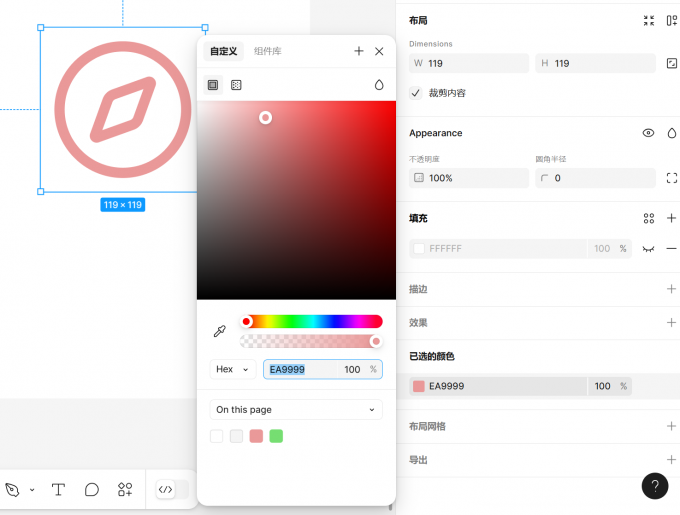Pick the white page color swatch
The width and height of the screenshot is (680, 515).
coord(216,436)
